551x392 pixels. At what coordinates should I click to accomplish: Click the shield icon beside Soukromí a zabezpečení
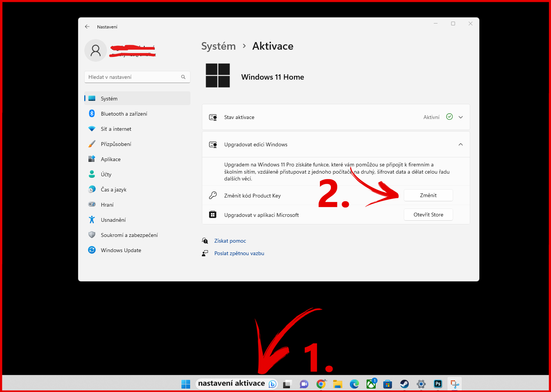pos(92,235)
